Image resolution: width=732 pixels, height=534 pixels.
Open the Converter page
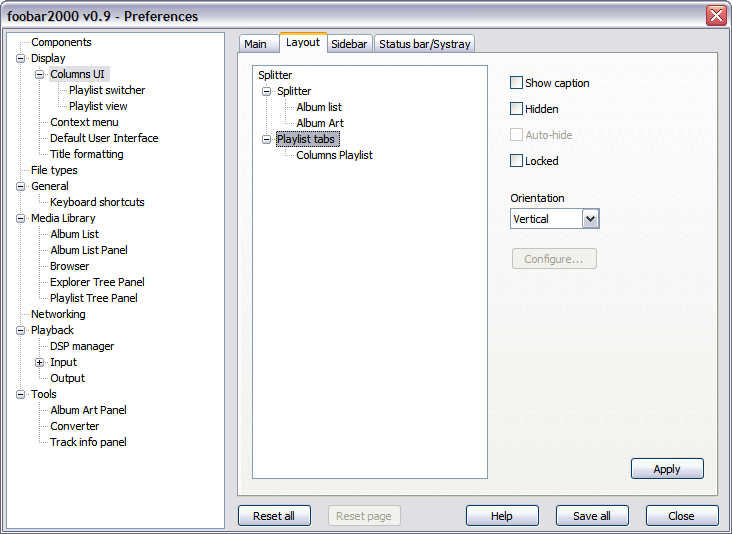75,426
